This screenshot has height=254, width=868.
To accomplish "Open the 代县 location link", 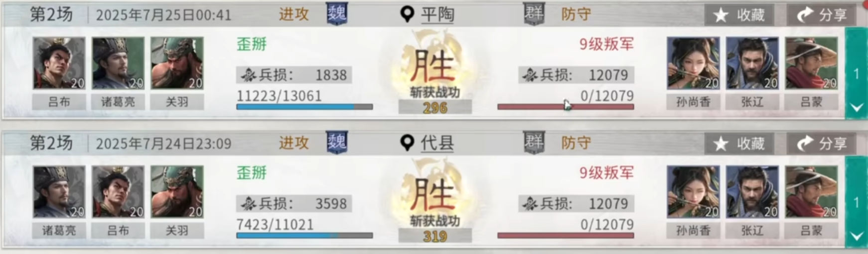I will point(437,144).
